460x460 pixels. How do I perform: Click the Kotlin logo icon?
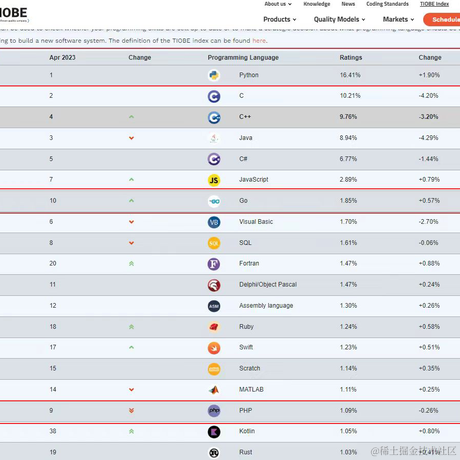point(214,432)
